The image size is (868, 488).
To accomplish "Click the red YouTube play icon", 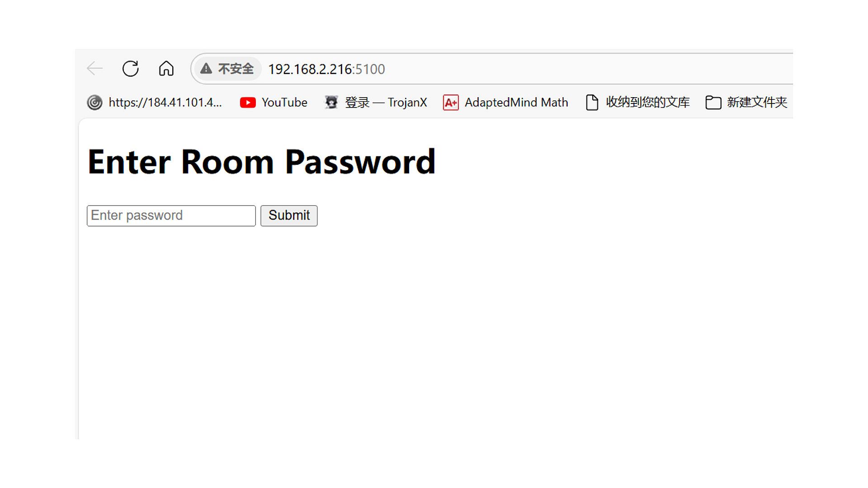I will 248,103.
